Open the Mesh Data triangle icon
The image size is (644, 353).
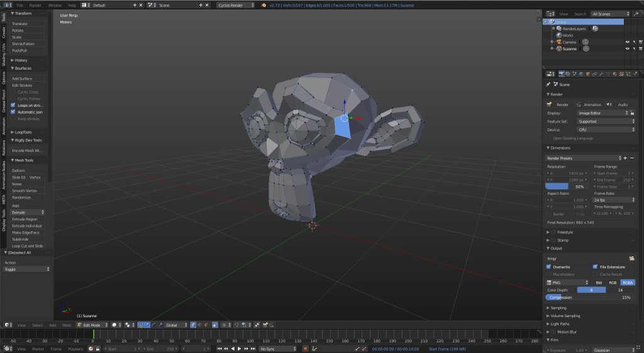point(608,73)
